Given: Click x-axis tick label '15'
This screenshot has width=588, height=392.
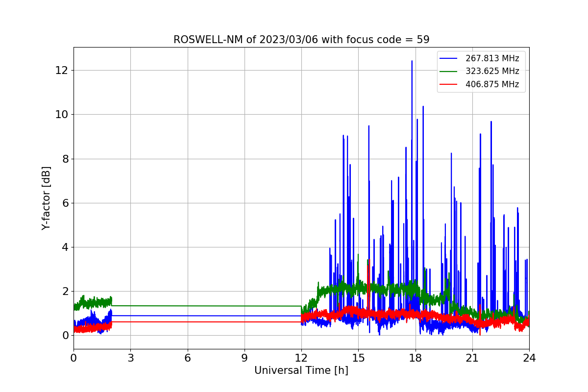Looking at the screenshot, I should 358,358.
